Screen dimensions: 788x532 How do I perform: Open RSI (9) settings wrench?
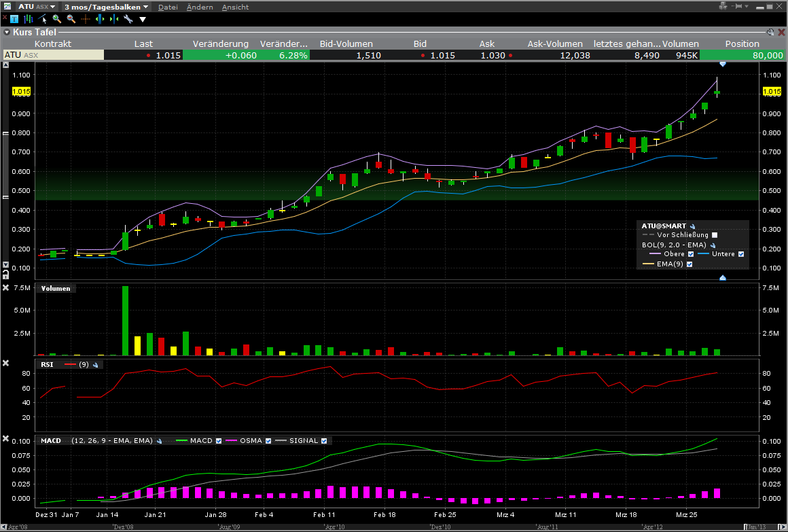click(96, 365)
